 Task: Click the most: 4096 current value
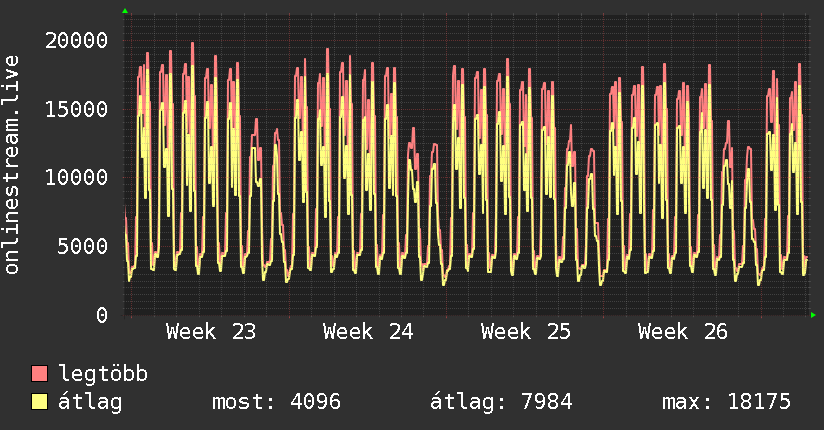click(276, 402)
